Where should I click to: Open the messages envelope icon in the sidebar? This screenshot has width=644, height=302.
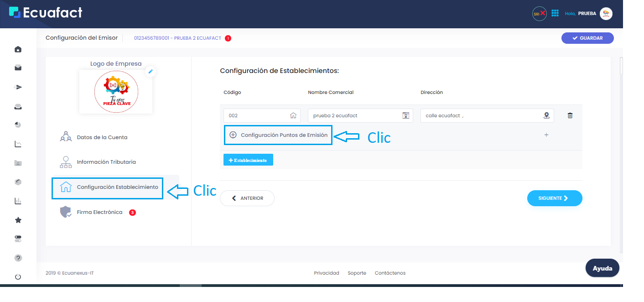click(18, 68)
